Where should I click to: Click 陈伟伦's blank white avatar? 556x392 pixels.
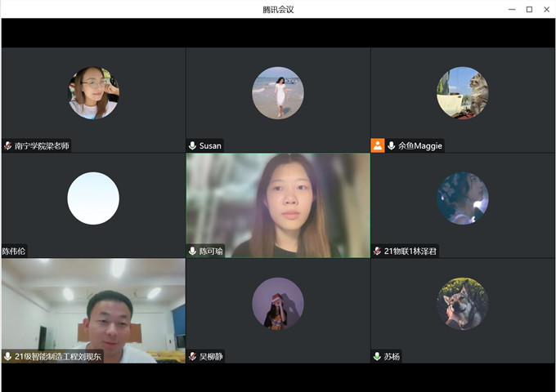[93, 198]
